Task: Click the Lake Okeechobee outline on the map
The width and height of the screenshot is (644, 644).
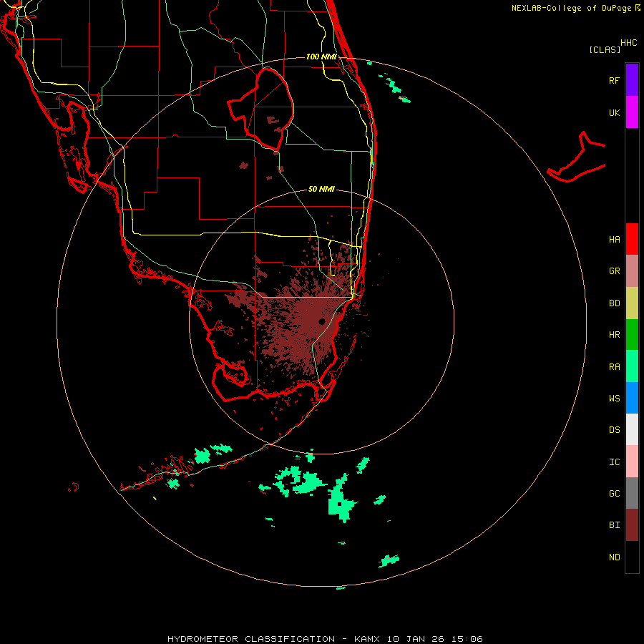Action: tap(260, 109)
